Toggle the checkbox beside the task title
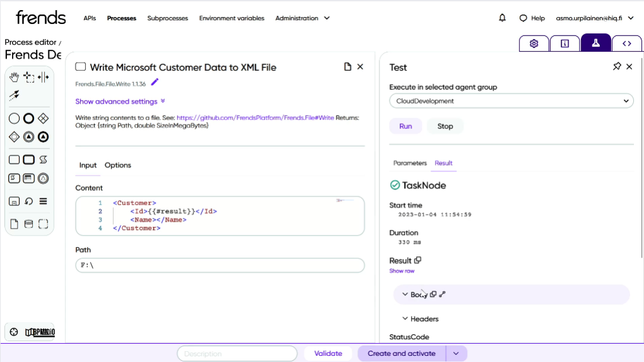Screen dimensions: 644x362 81,66
